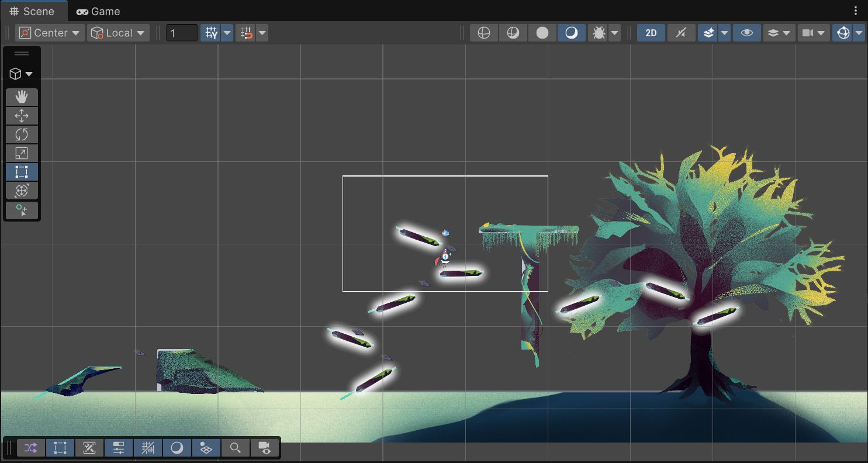The width and height of the screenshot is (868, 463).
Task: Open the Local handle rotation dropdown
Action: coord(118,33)
